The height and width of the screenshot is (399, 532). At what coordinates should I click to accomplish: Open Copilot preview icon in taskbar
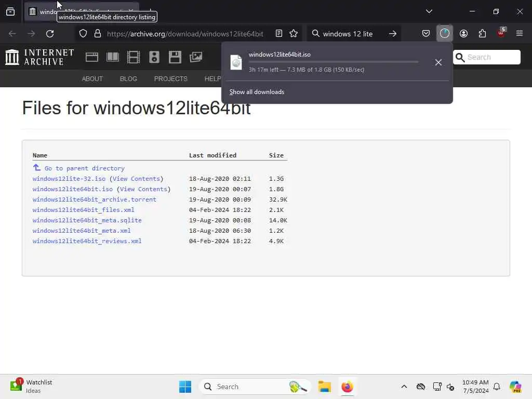coord(515,387)
